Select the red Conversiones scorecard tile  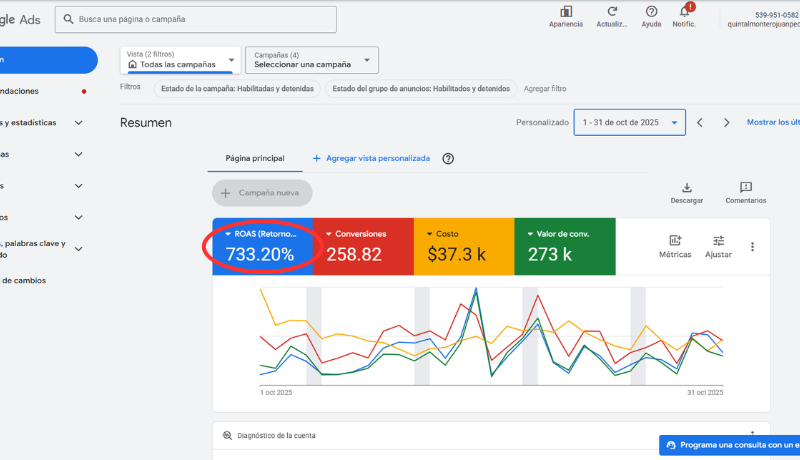click(363, 247)
